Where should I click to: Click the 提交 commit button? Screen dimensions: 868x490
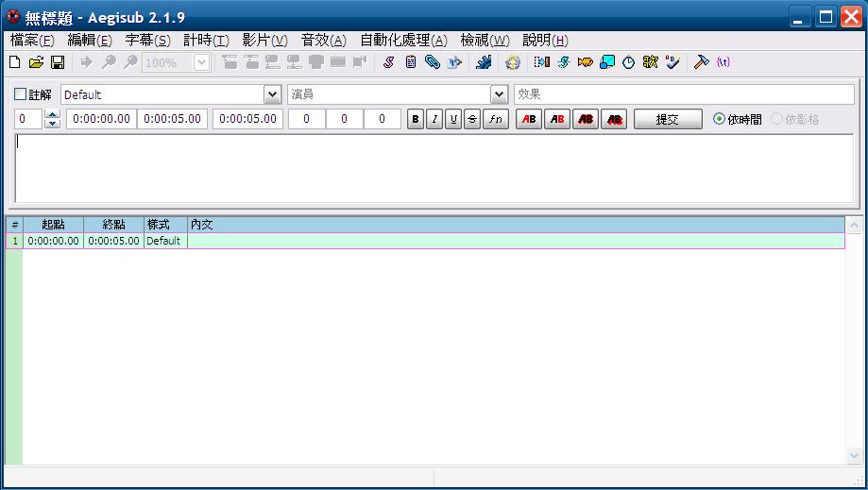point(668,119)
